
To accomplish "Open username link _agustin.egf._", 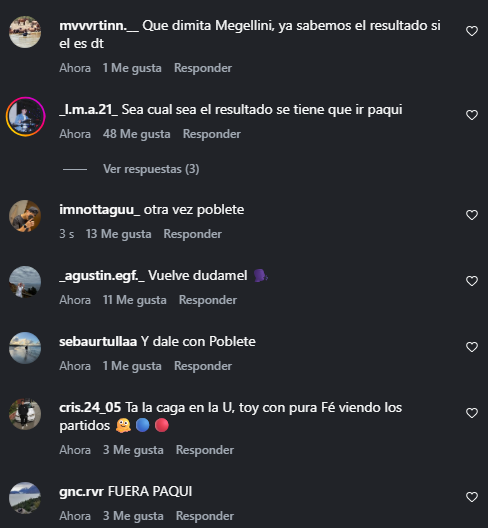I will click(102, 276).
